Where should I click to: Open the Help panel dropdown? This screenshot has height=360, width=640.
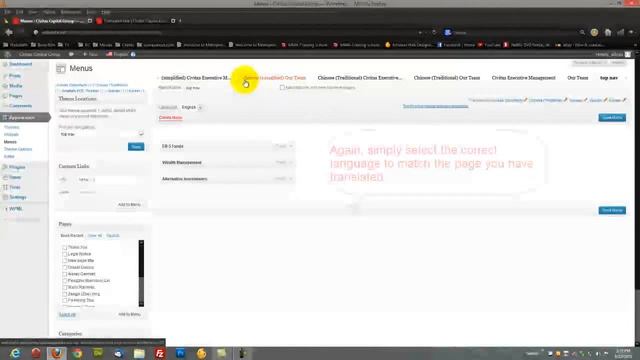pos(618,62)
